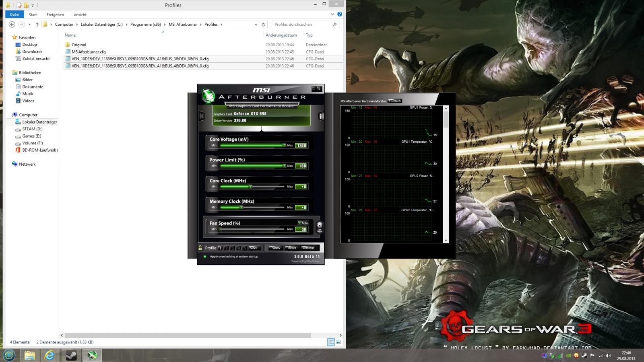644x362 pixels.
Task: Click the Steam tray icon
Action: [584, 356]
